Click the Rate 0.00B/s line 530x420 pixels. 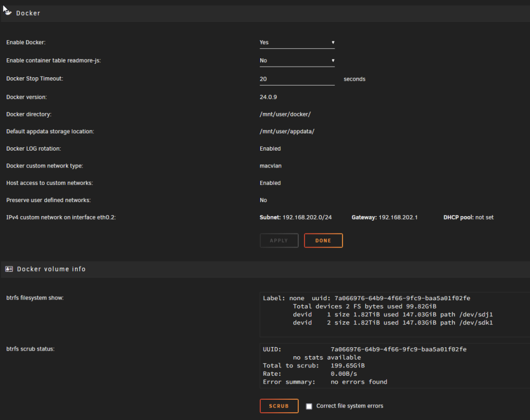[x=310, y=374]
